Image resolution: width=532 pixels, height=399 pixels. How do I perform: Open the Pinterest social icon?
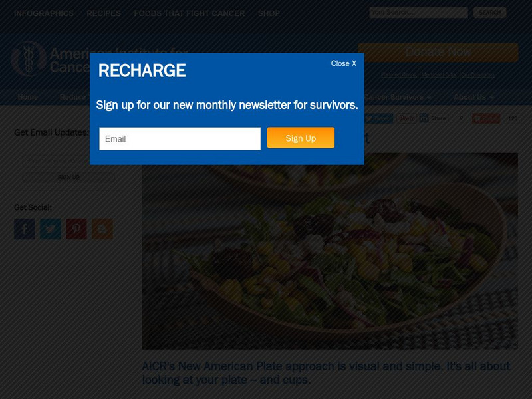pyautogui.click(x=76, y=229)
